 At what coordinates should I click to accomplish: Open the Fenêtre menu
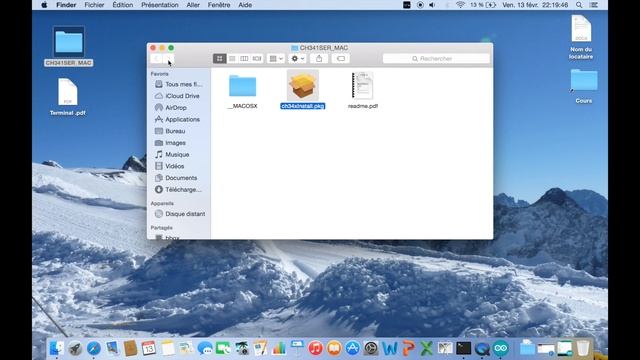click(x=219, y=5)
